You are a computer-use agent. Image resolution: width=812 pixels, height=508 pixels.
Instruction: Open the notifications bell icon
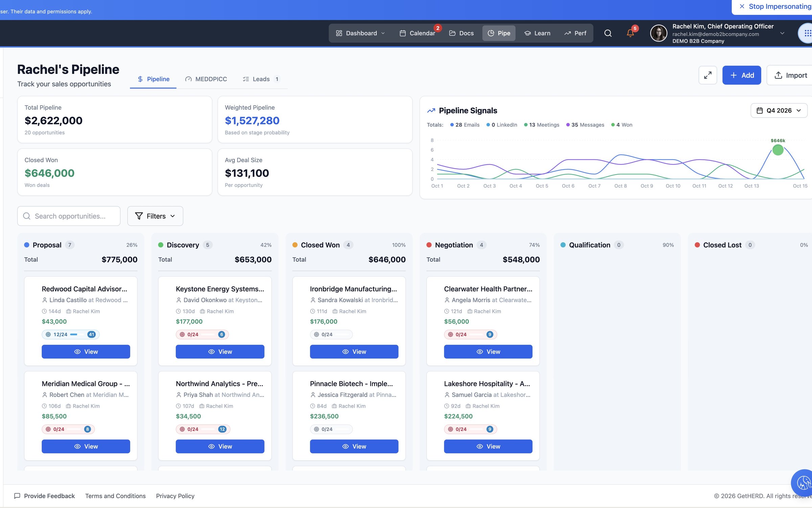click(x=630, y=33)
